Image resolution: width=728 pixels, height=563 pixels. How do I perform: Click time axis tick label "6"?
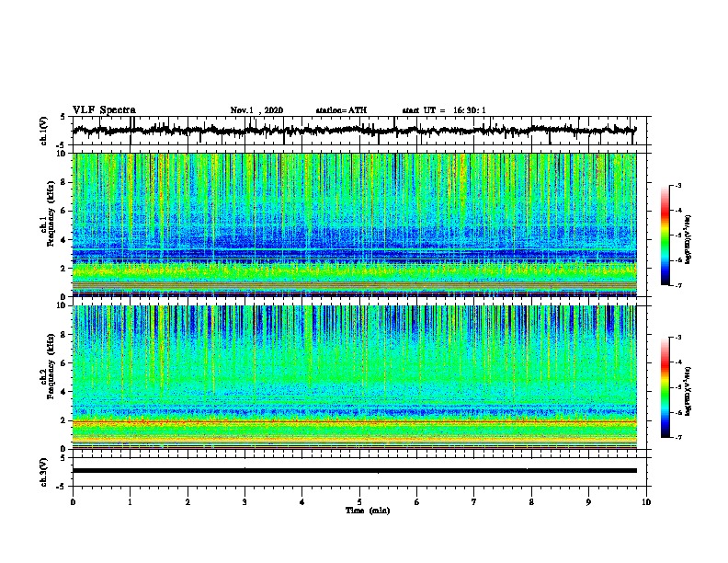tap(417, 502)
